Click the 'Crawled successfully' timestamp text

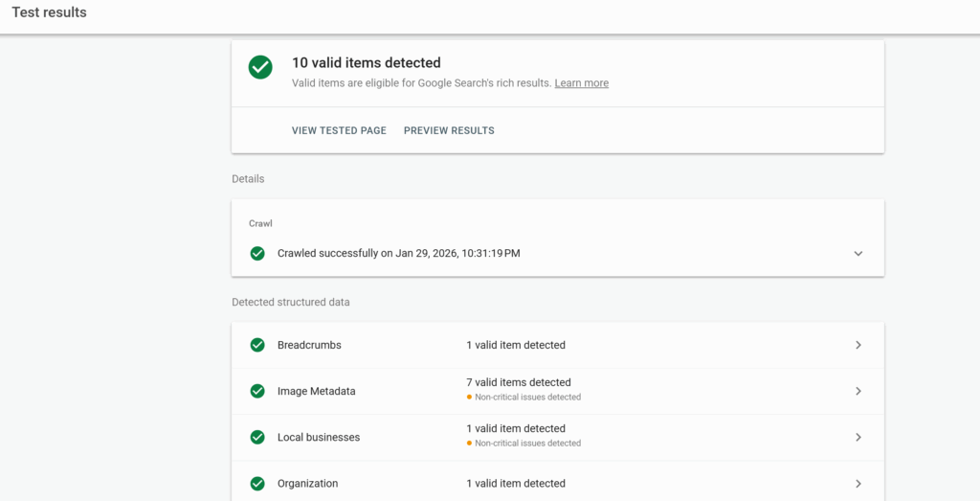398,254
